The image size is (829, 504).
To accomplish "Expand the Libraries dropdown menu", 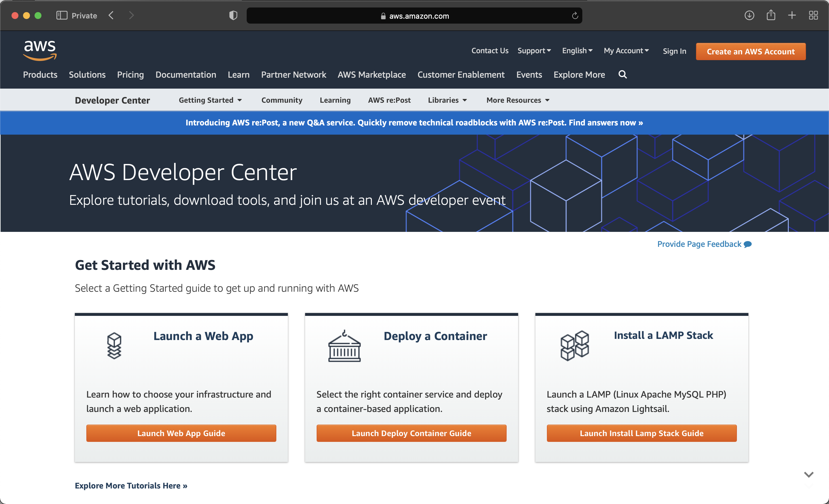I will (x=448, y=99).
